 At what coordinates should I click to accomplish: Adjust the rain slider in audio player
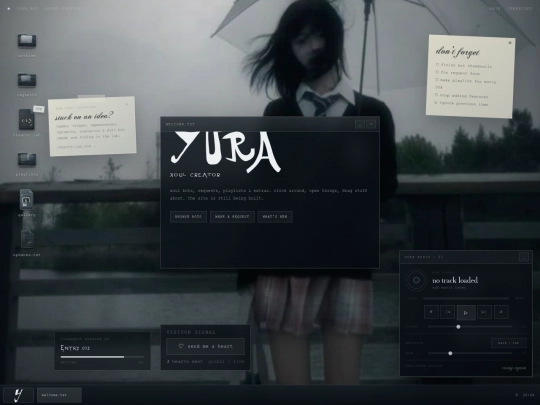470,353
